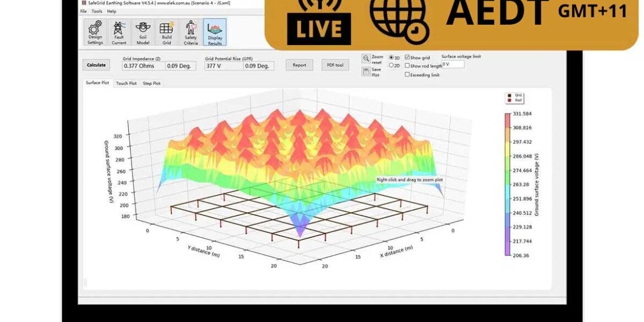Enable the Exceeding limit checkbox

click(406, 74)
